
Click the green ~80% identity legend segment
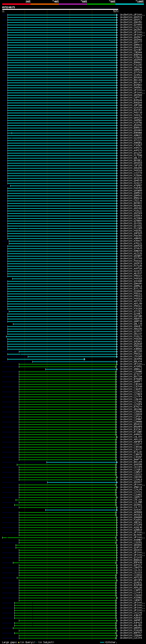point(101,4)
